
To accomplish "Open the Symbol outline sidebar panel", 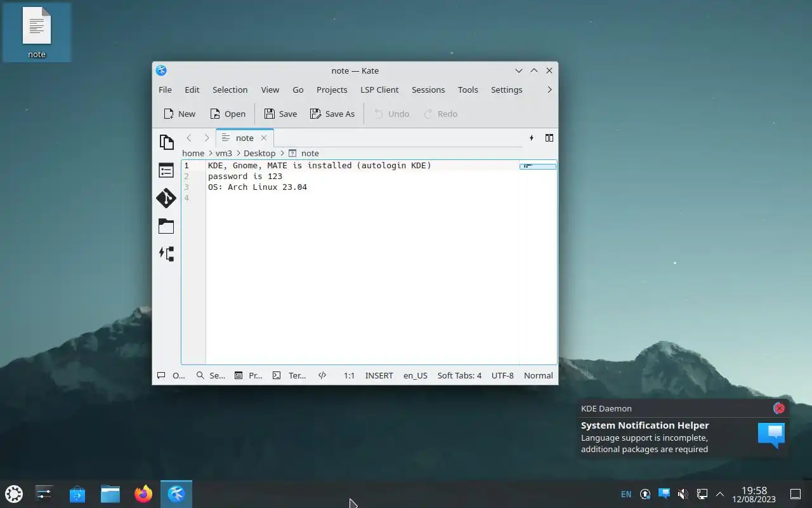I will [166, 170].
